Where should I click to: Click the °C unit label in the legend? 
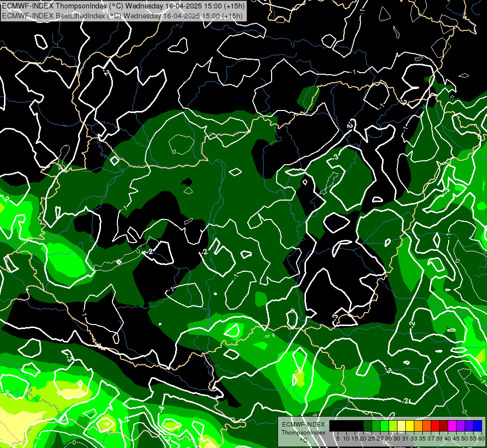[x=304, y=441]
